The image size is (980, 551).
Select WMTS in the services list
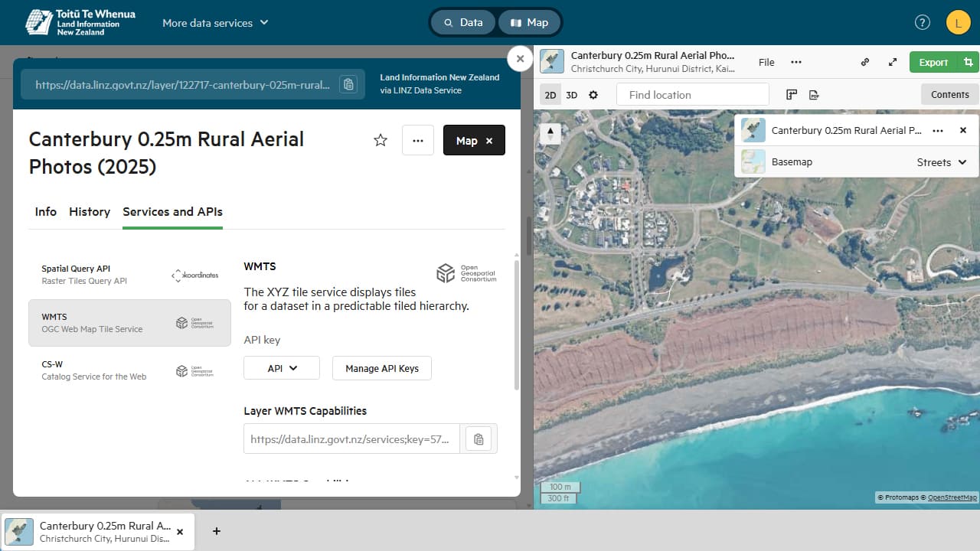129,323
